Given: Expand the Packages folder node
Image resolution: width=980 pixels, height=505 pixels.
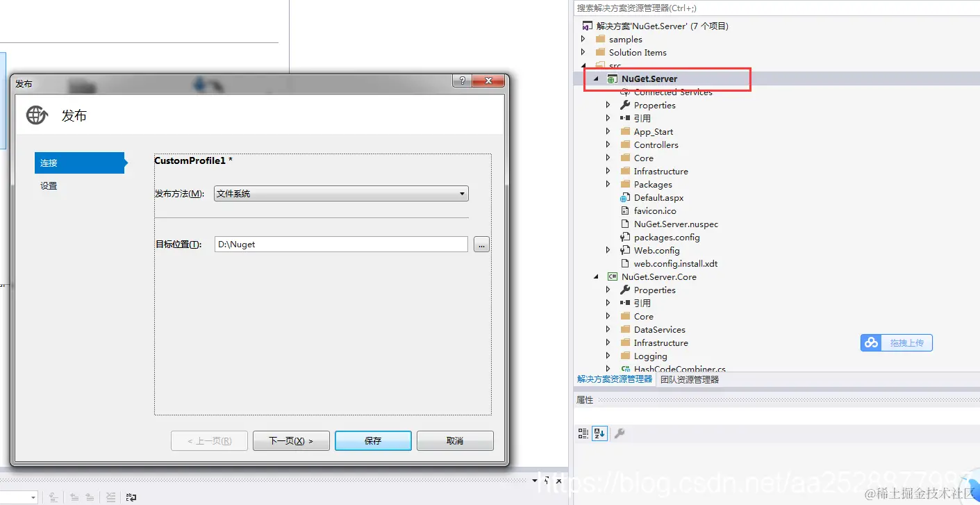Looking at the screenshot, I should click(608, 185).
